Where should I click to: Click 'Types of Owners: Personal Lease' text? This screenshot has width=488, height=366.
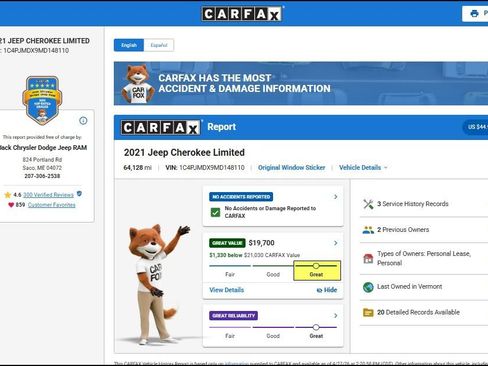tap(424, 254)
